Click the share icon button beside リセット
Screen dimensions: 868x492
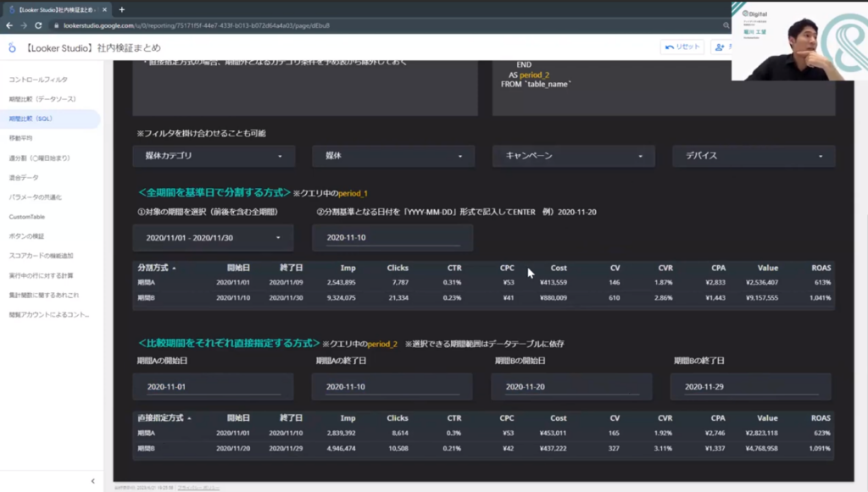click(x=721, y=47)
